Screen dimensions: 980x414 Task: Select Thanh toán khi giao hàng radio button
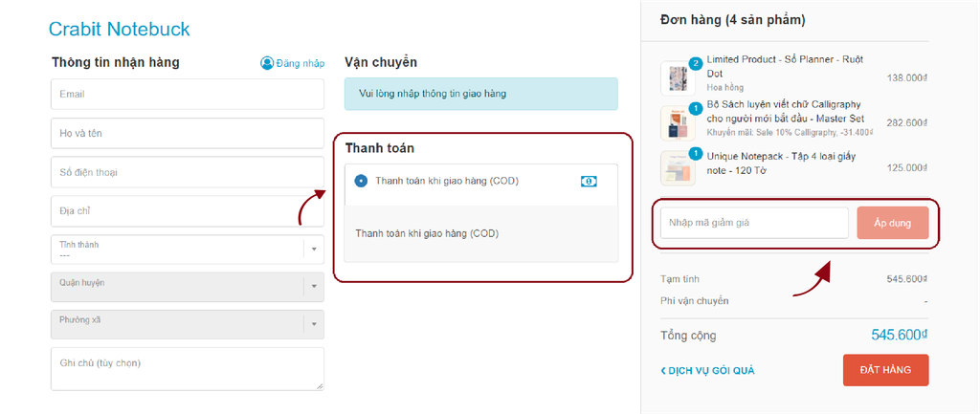pos(361,181)
